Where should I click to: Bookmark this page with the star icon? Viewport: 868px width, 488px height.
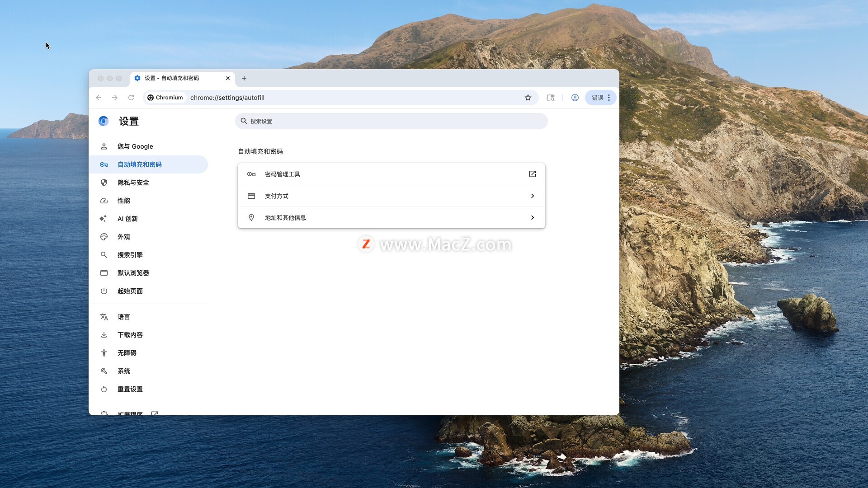point(528,98)
